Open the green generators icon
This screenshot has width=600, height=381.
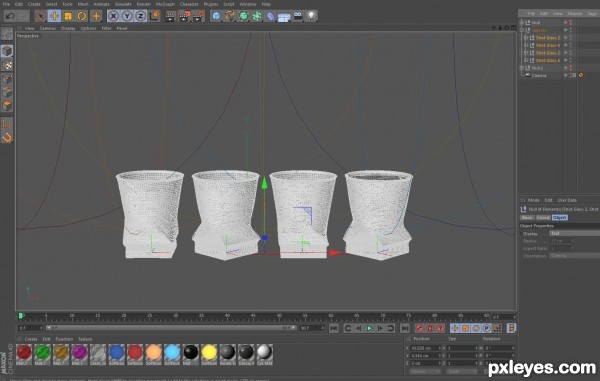point(243,16)
